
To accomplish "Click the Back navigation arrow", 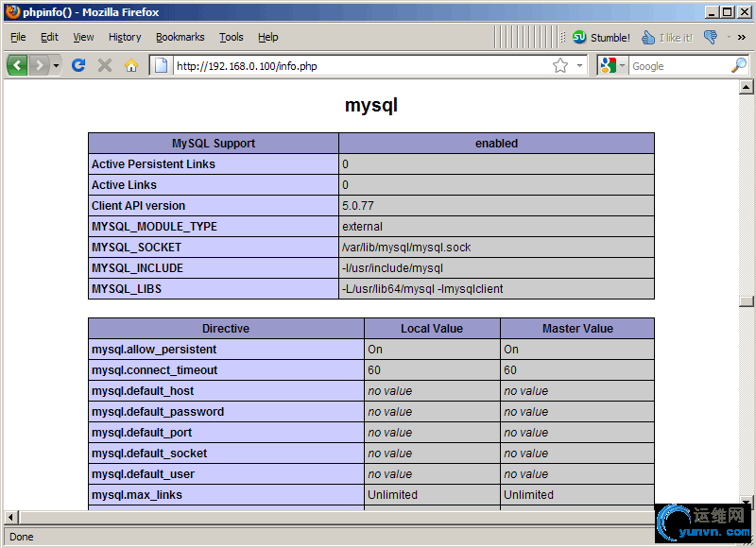I will (x=17, y=65).
